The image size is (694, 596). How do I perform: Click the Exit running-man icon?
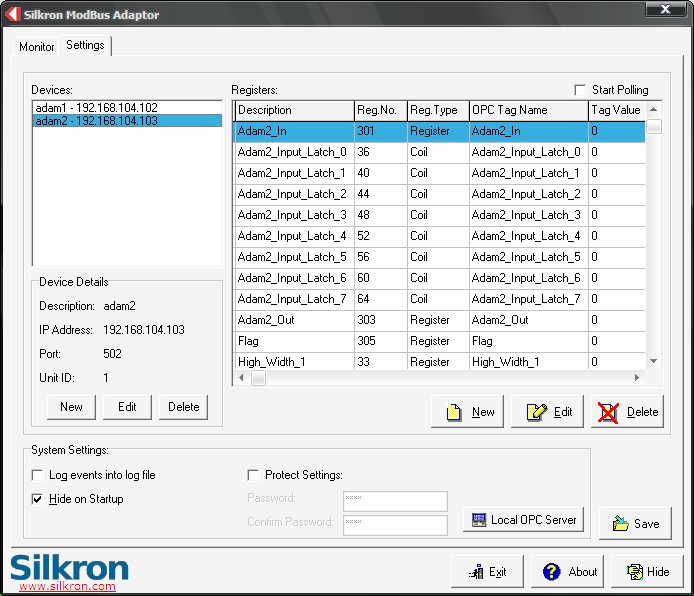click(477, 572)
